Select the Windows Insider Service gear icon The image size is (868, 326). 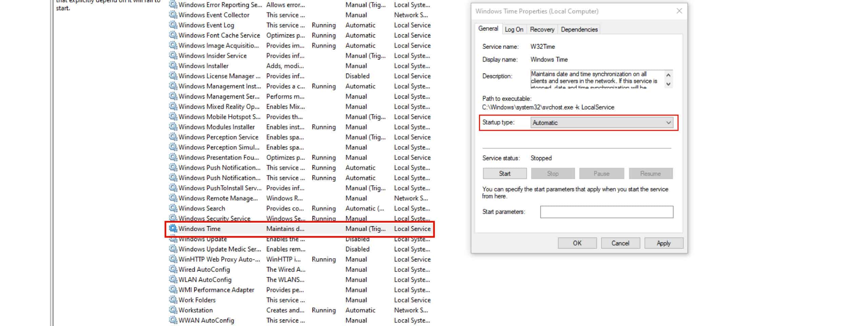coord(173,55)
